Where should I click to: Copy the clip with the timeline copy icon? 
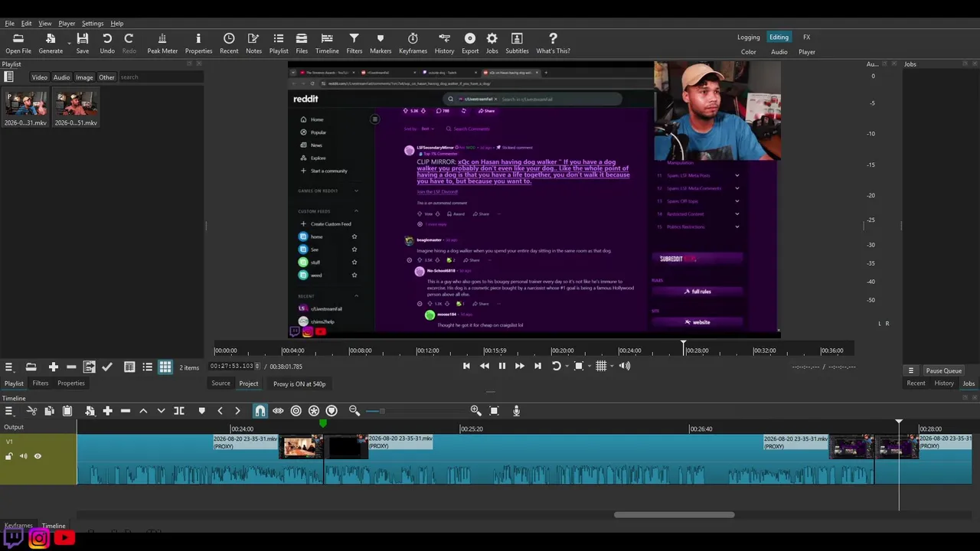click(x=49, y=411)
